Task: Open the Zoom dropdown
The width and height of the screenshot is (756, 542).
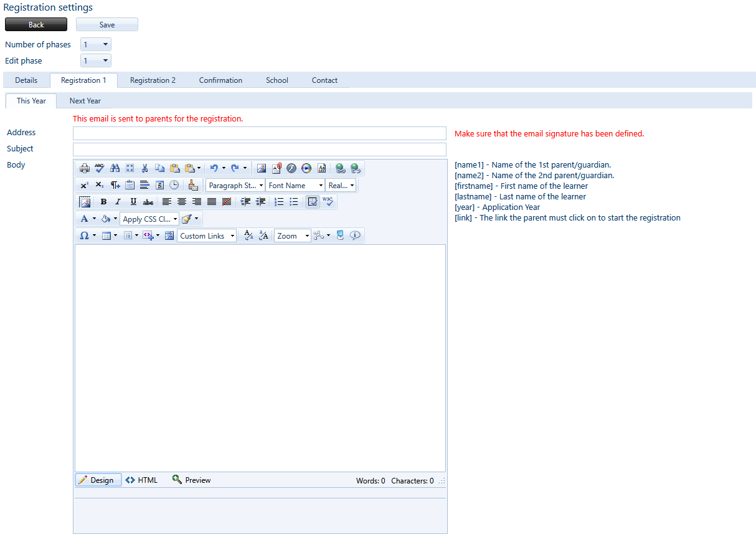Action: point(293,236)
